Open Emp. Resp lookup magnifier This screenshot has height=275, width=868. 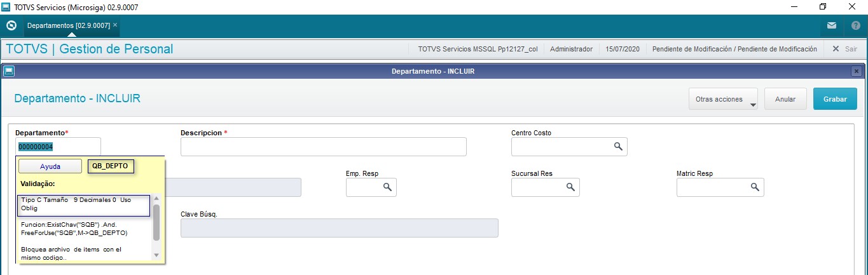pos(387,187)
